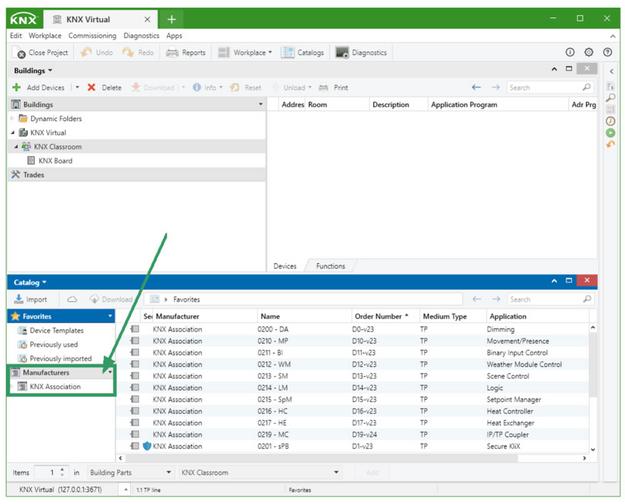Select KNX Association under Manufacturers
This screenshot has height=504, width=625.
click(x=55, y=386)
